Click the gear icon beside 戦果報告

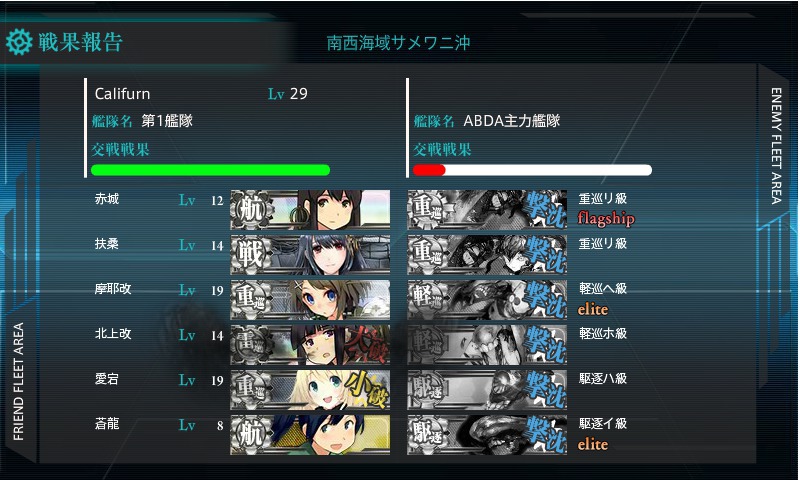click(x=19, y=42)
